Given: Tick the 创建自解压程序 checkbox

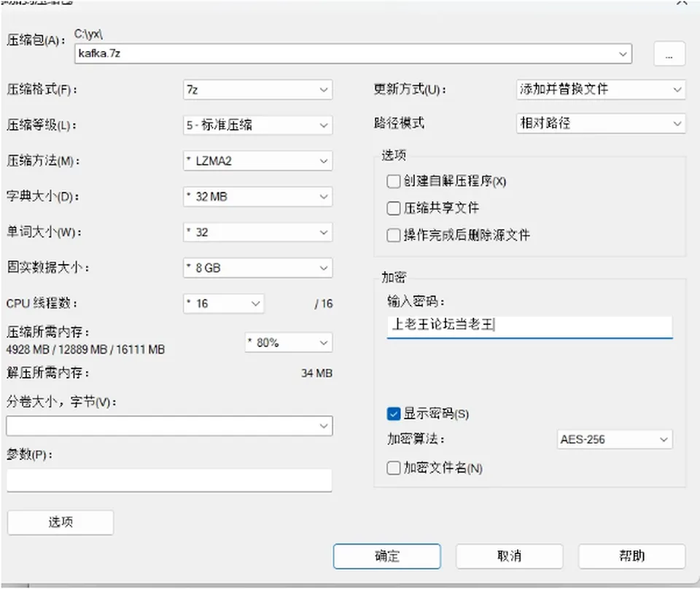Looking at the screenshot, I should tap(393, 182).
